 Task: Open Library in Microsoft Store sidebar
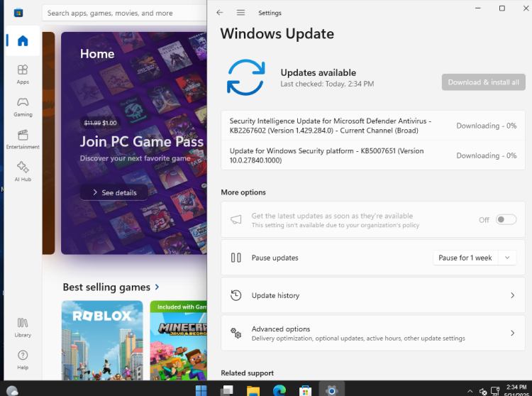23,327
